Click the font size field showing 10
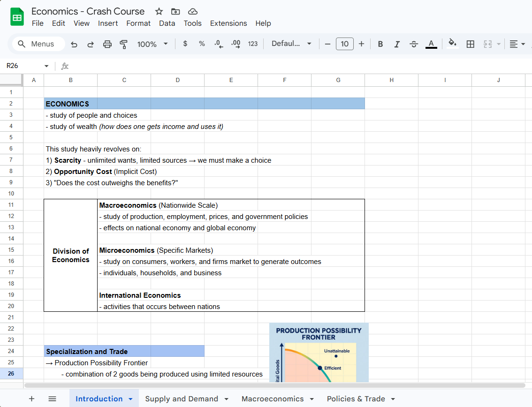Image resolution: width=532 pixels, height=407 pixels. point(345,44)
